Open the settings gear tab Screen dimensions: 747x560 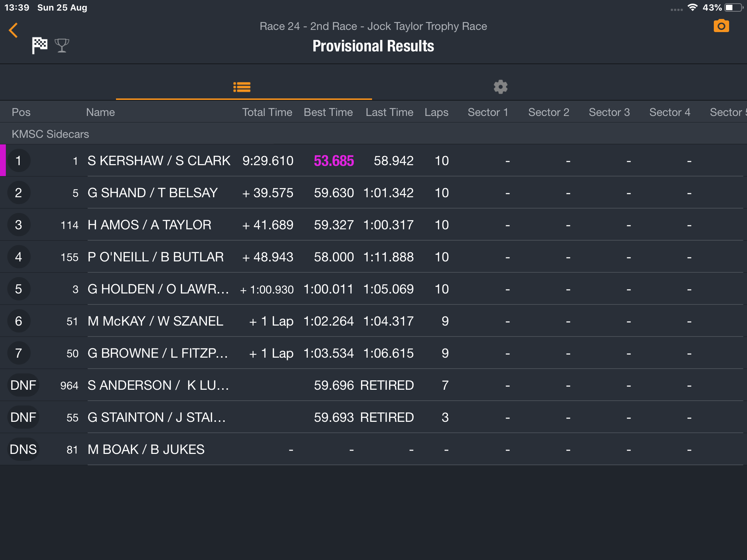coord(500,87)
